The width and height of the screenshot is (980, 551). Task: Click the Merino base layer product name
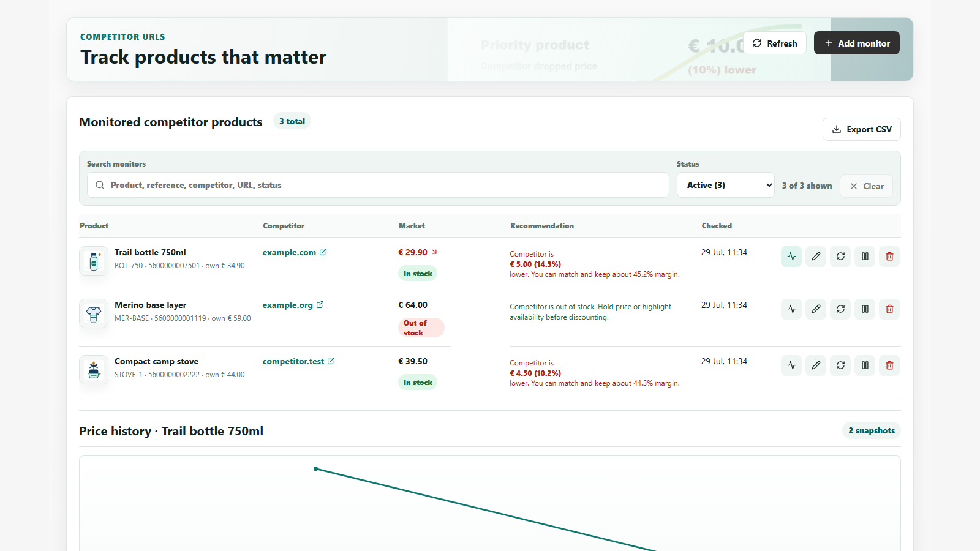click(x=150, y=305)
